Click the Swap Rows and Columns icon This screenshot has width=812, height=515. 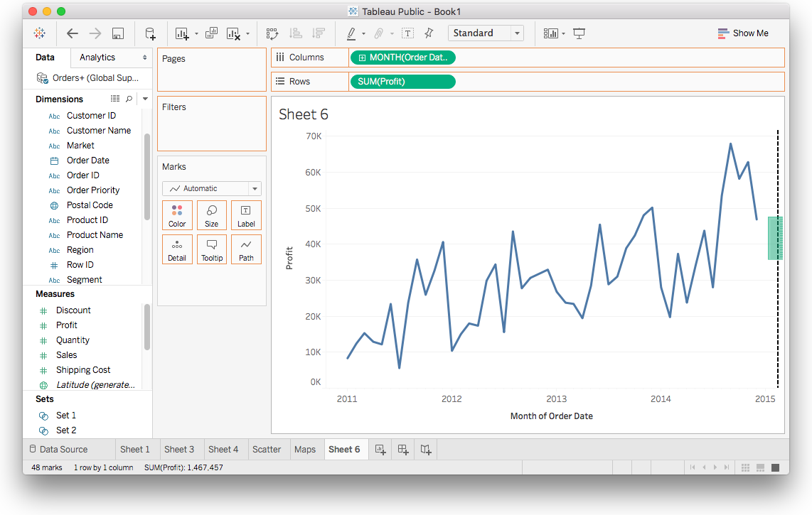(272, 33)
